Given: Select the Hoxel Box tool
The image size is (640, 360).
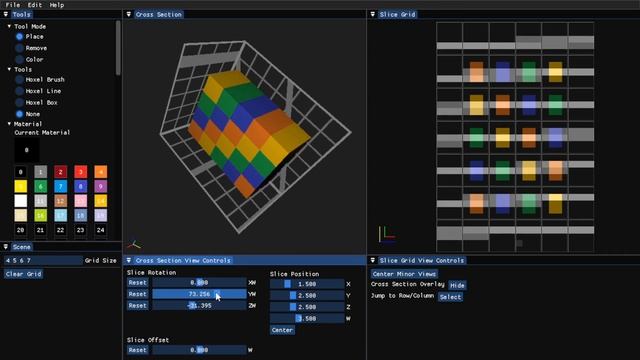Looking at the screenshot, I should click(x=19, y=102).
